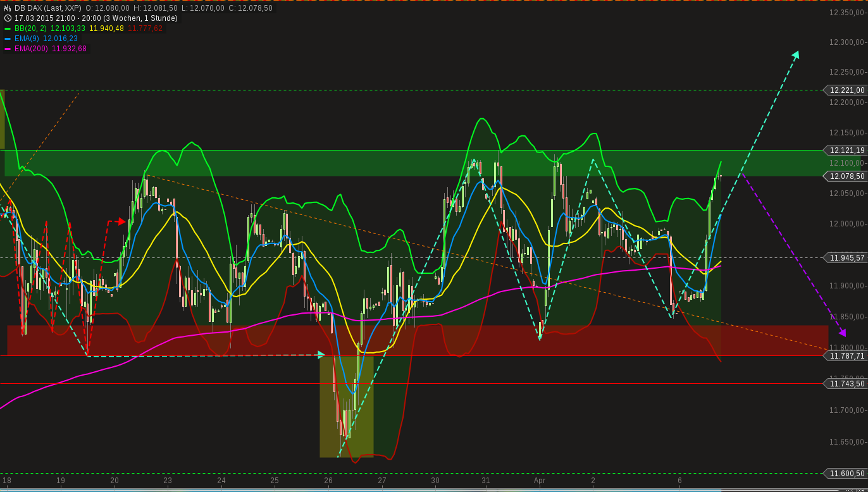Viewport: 868px width, 492px height.
Task: Click the magenta EMA(200) color dash
Action: pos(8,47)
